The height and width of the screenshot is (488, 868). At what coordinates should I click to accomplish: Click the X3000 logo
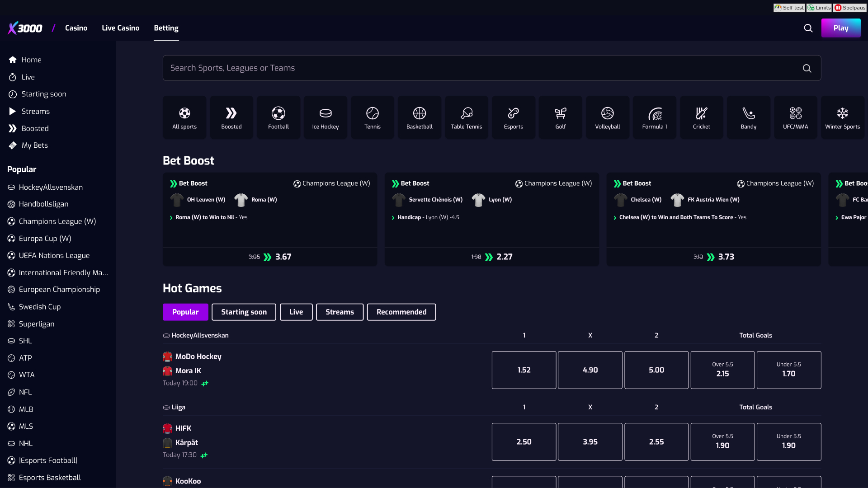click(25, 28)
